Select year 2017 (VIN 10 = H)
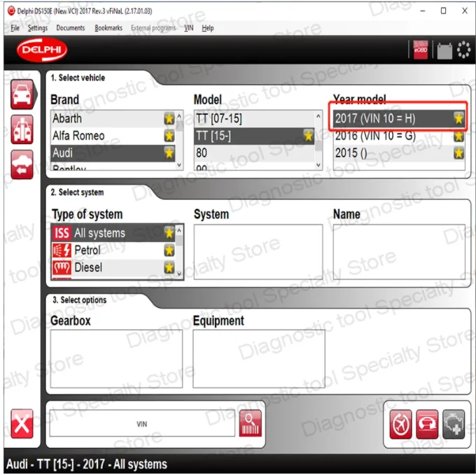 point(399,118)
